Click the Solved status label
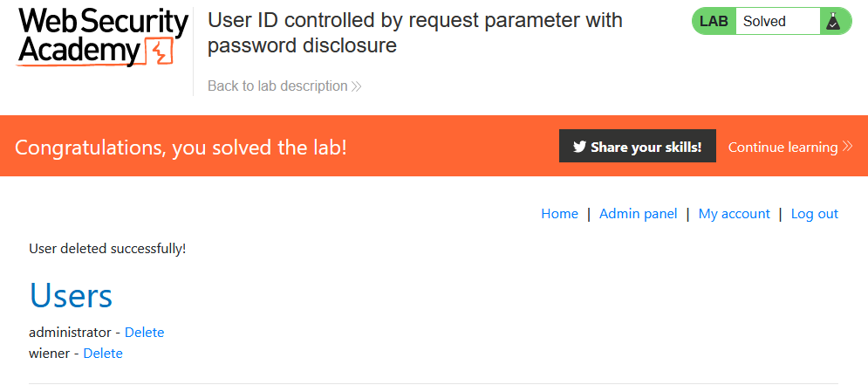The image size is (868, 385). coord(765,22)
